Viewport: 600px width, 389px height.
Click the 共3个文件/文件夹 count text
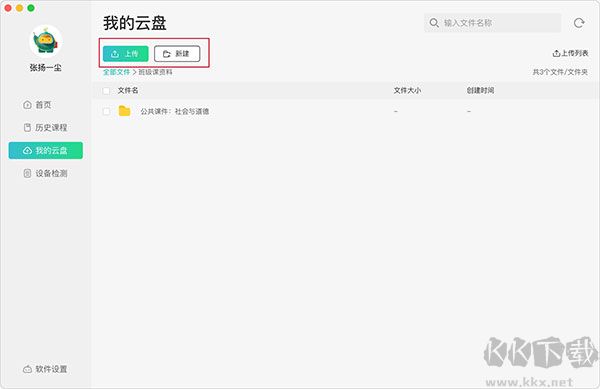pos(560,72)
